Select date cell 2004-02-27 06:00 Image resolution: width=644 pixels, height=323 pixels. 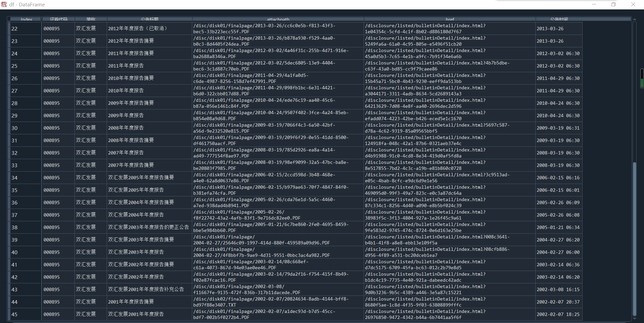tap(559, 252)
